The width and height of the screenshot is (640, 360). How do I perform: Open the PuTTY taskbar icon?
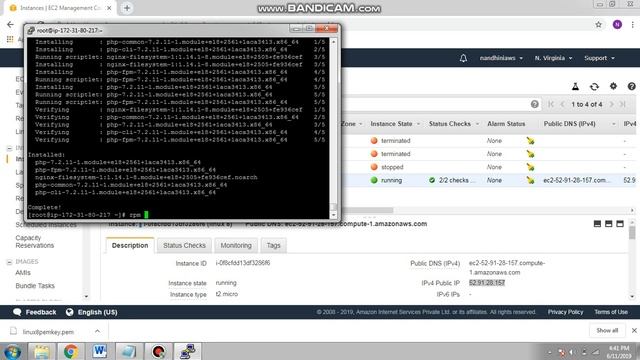pos(187,351)
